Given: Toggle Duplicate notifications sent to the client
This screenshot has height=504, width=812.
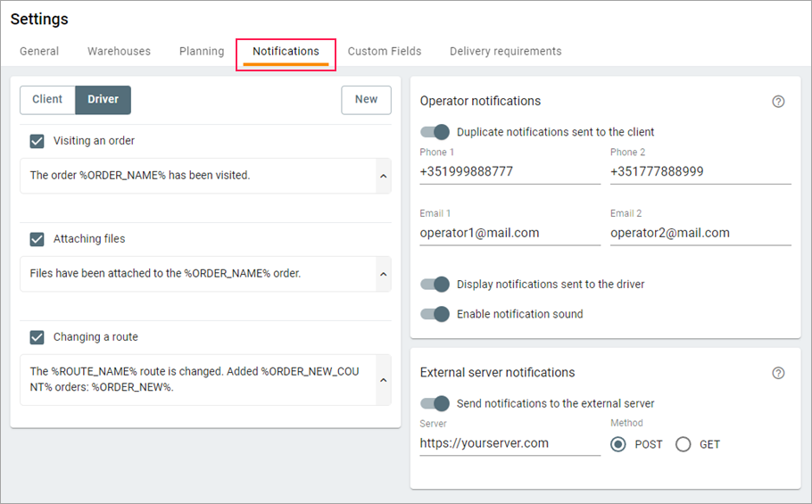Looking at the screenshot, I should tap(435, 132).
